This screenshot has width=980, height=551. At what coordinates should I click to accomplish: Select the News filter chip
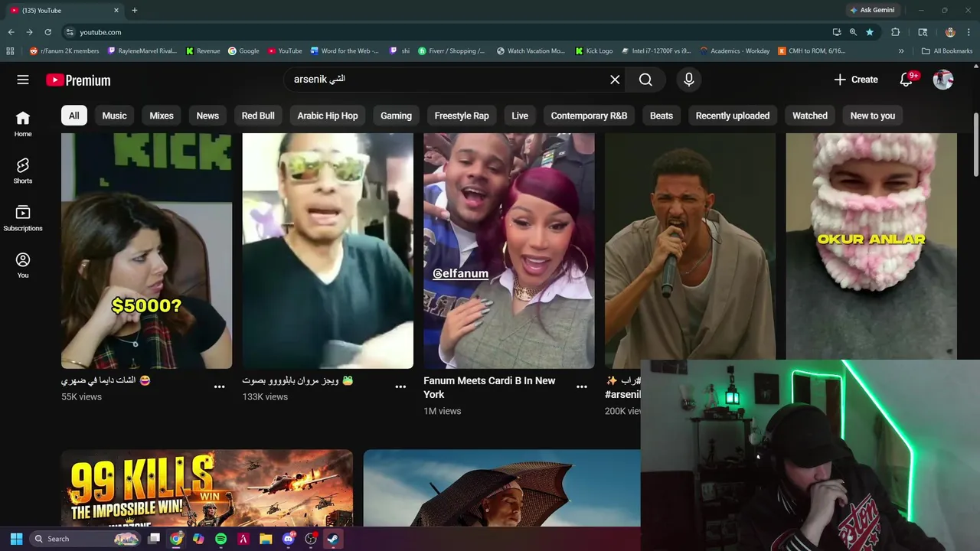click(x=207, y=116)
